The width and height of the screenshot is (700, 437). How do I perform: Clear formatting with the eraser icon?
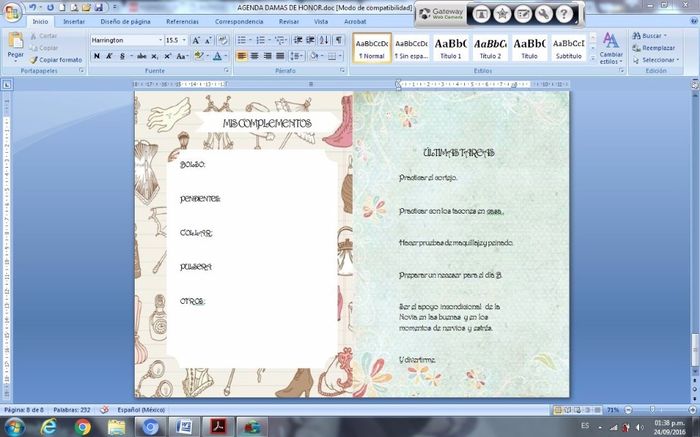click(x=223, y=40)
